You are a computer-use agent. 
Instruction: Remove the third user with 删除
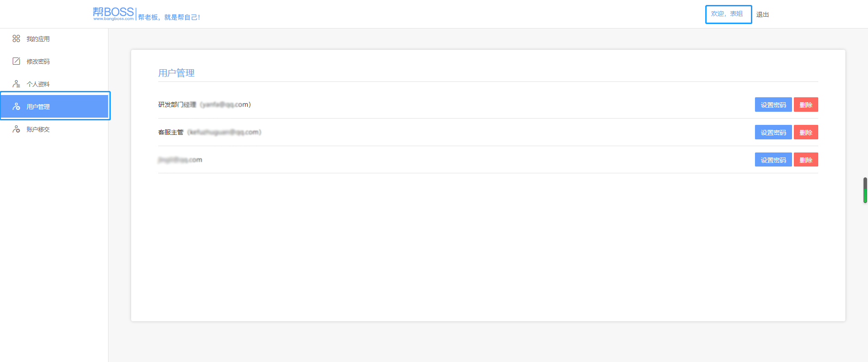click(x=806, y=160)
